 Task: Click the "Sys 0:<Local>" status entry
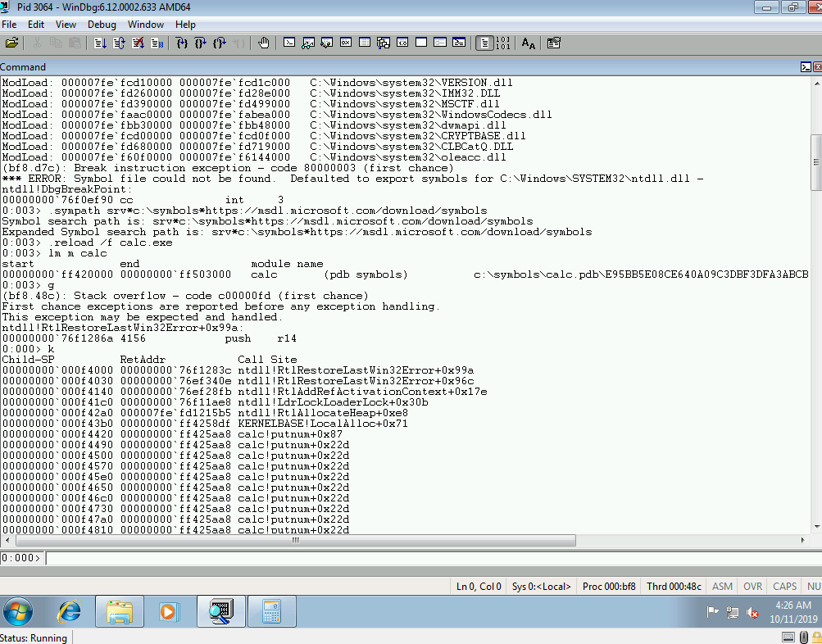(542, 587)
